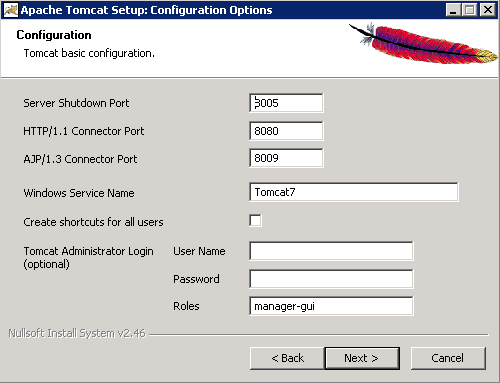Click the window title Apache Tomcat Setup
Image resolution: width=500 pixels, height=383 pixels.
click(146, 10)
